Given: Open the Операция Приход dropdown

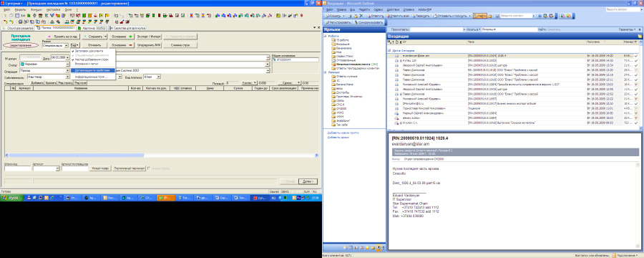Looking at the screenshot, I should click(x=68, y=70).
